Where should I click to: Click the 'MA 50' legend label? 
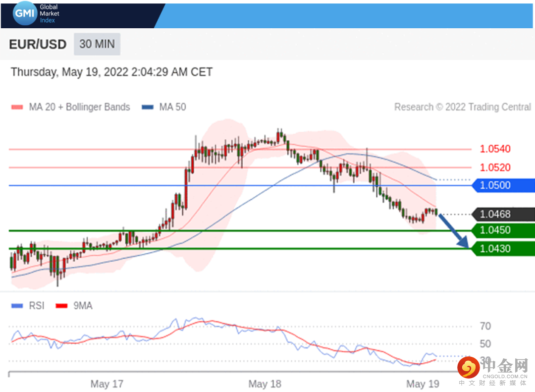click(173, 107)
